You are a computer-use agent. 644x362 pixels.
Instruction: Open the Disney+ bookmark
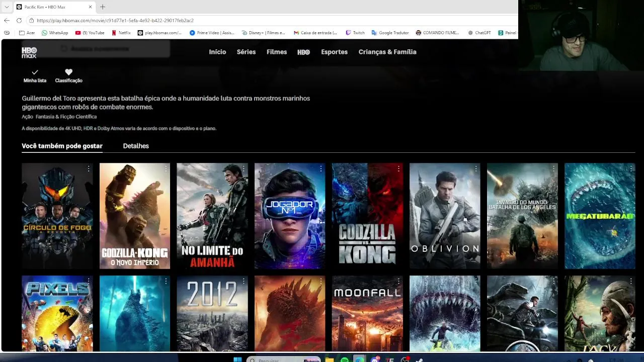click(x=263, y=33)
